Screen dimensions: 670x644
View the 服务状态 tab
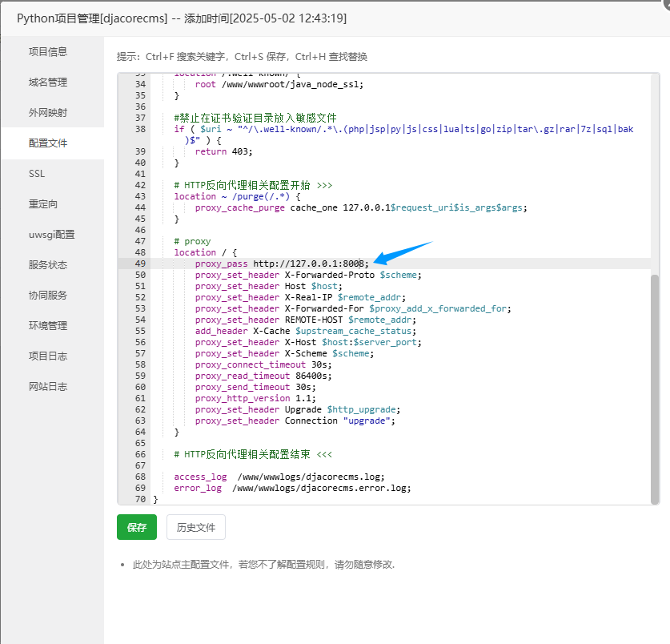(48, 265)
